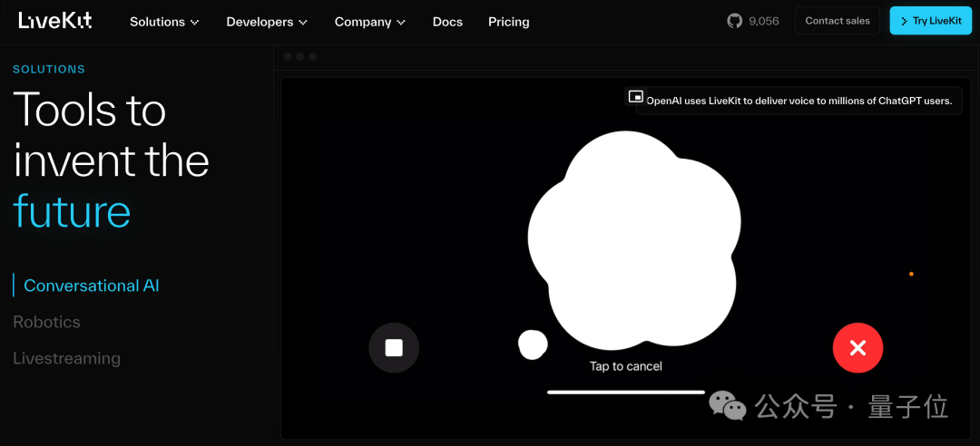Select the Livestreaming solution tab
The width and height of the screenshot is (980, 446).
coord(67,359)
